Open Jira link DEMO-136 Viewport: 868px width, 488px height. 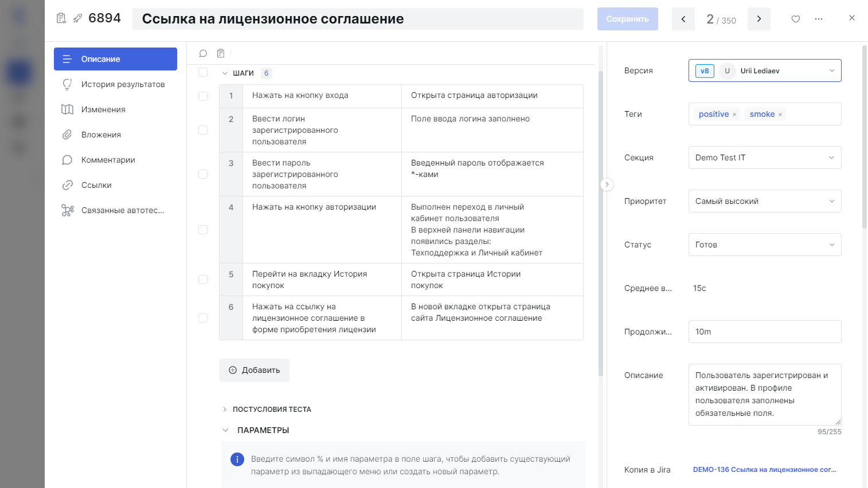point(765,470)
